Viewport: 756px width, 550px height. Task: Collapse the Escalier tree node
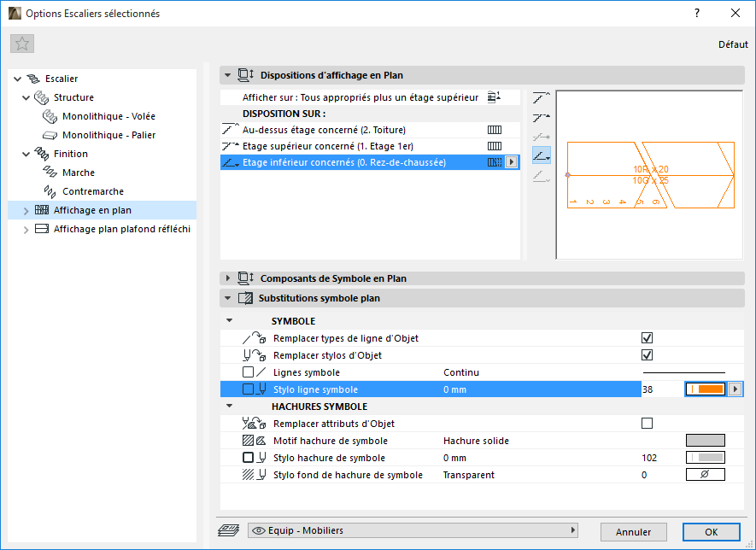click(17, 79)
